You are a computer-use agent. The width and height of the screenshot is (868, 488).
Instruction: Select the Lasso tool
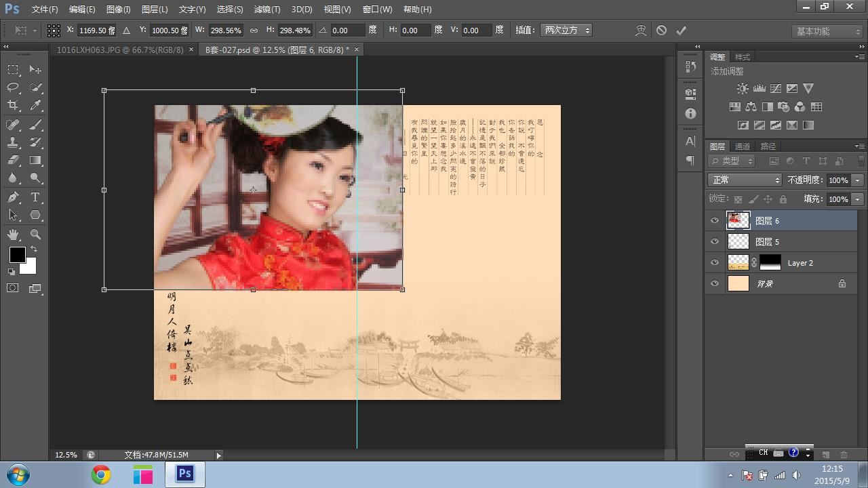(13, 87)
